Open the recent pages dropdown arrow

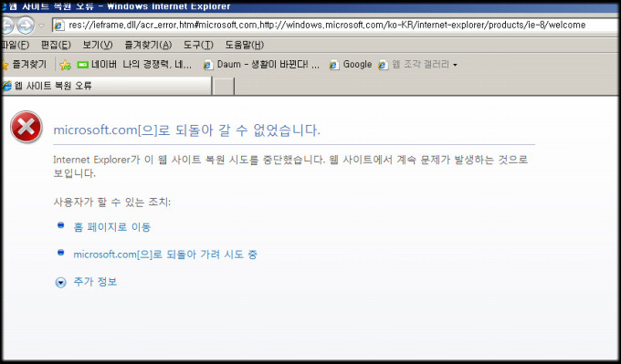(42, 26)
